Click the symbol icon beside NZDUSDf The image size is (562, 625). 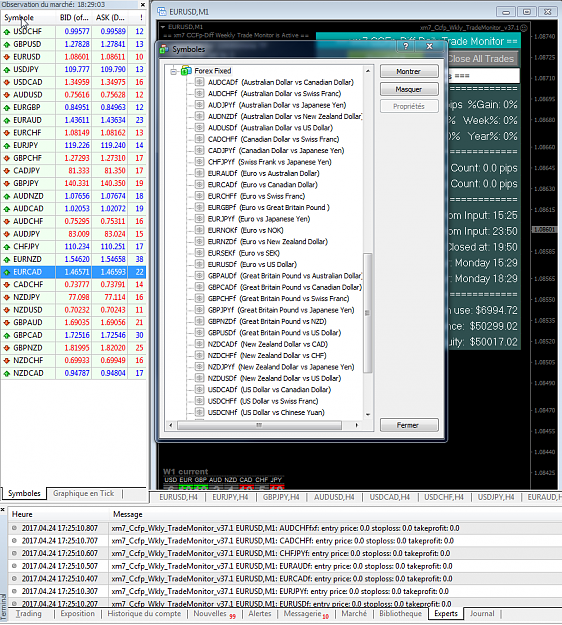tap(199, 378)
